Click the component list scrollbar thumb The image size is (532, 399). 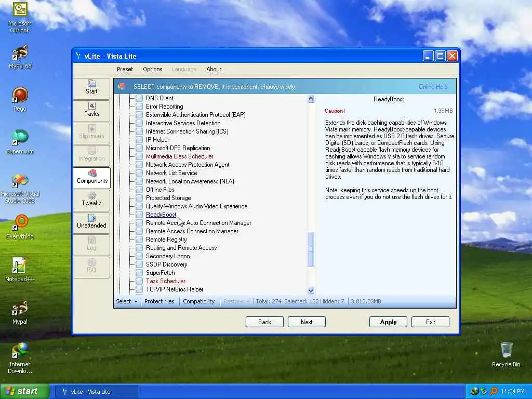[x=311, y=249]
